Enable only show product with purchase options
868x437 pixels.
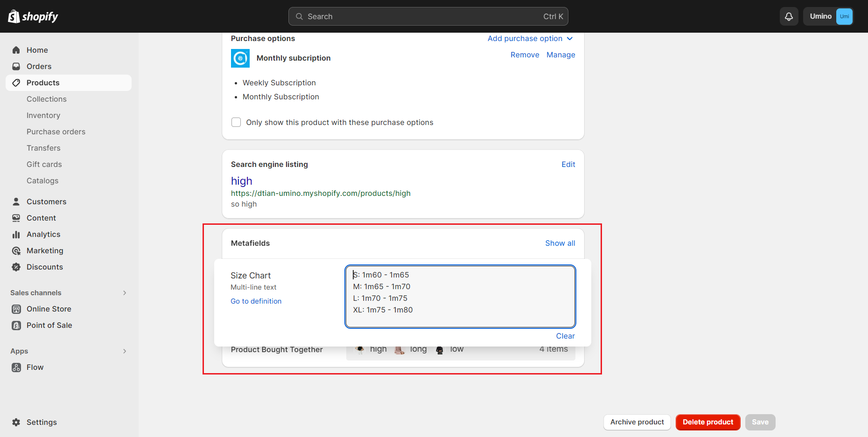pos(236,122)
